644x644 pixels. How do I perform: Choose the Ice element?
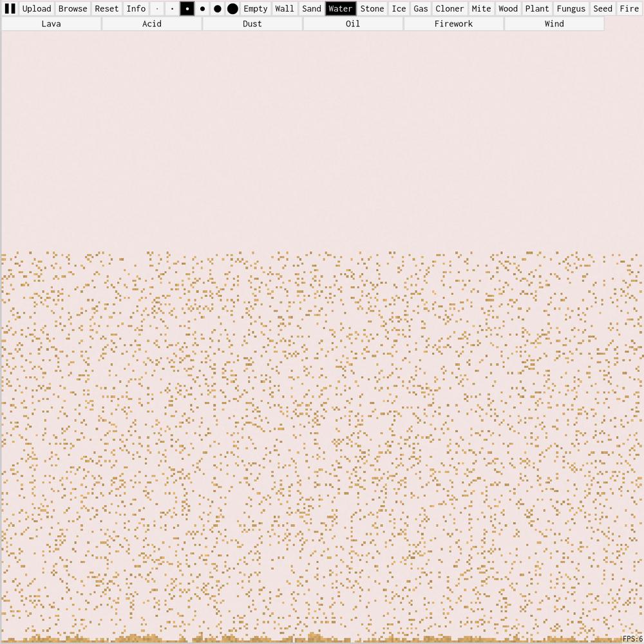coord(399,8)
